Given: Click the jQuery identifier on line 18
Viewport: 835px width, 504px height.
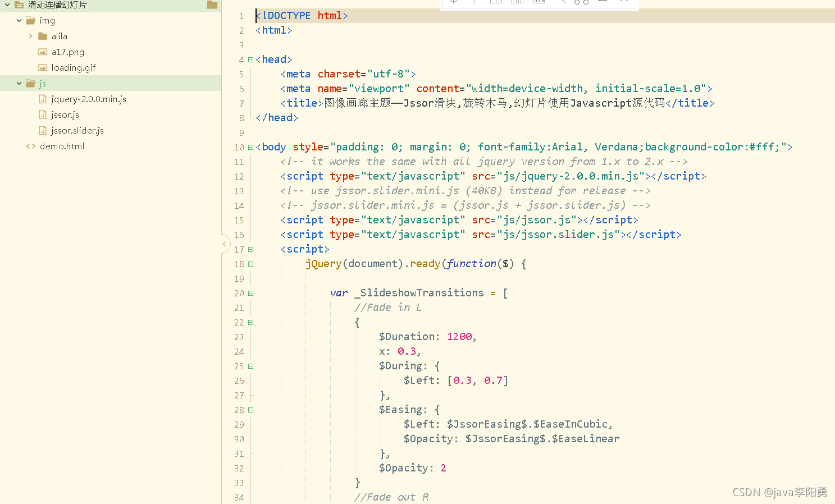Looking at the screenshot, I should (x=323, y=264).
